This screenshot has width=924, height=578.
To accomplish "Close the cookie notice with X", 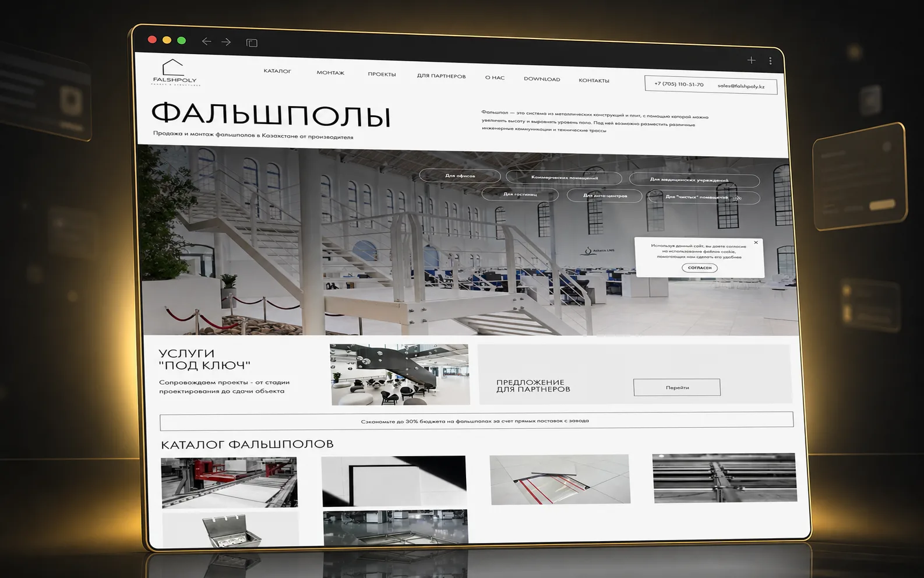I will point(756,242).
